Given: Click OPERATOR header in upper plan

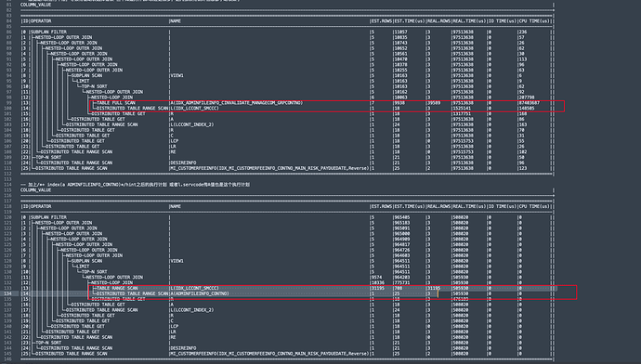Looking at the screenshot, I should click(x=41, y=21).
